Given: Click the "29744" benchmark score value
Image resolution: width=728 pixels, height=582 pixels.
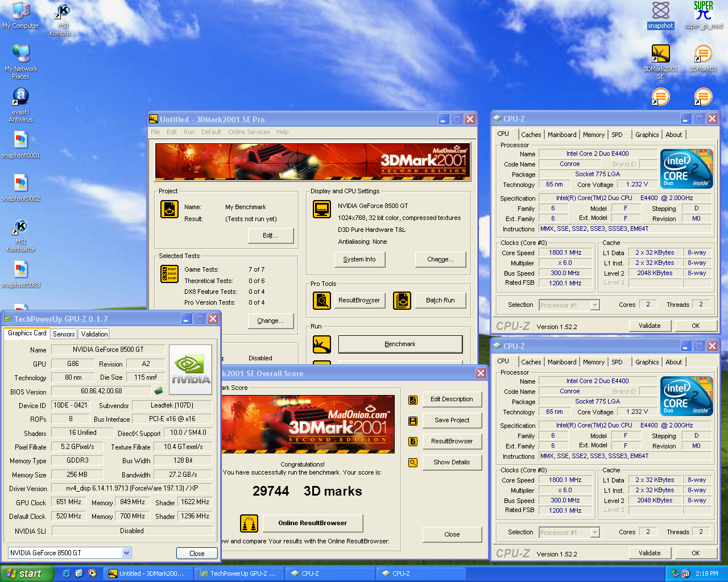Looking at the screenshot, I should (271, 491).
